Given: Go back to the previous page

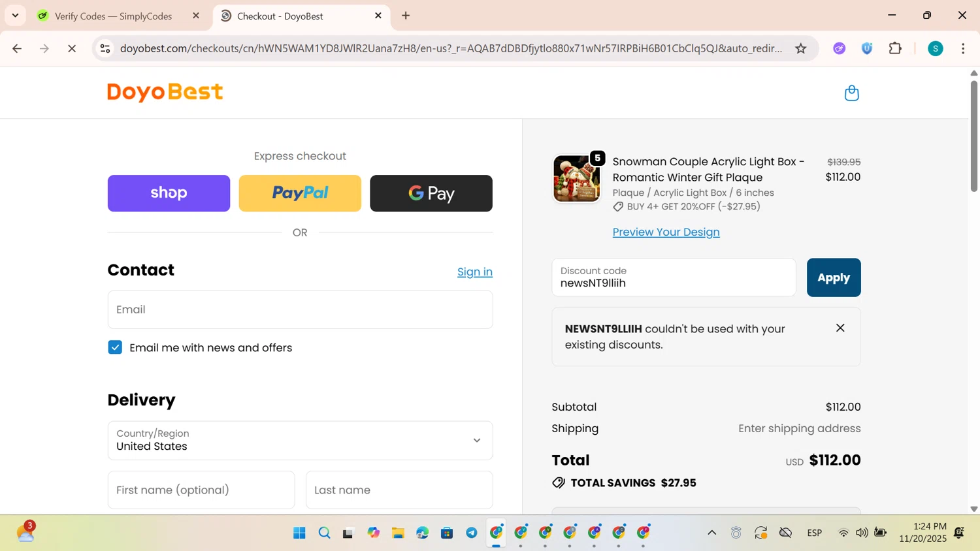Looking at the screenshot, I should click(x=17, y=48).
